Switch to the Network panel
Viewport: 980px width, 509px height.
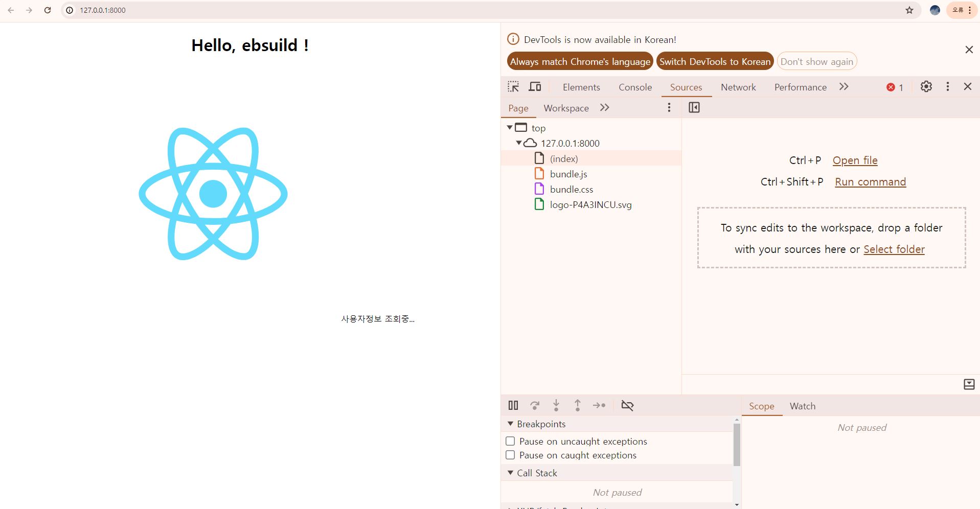coord(738,87)
